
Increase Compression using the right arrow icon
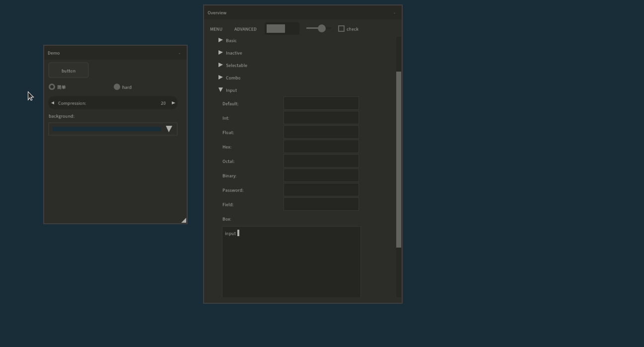tap(173, 103)
